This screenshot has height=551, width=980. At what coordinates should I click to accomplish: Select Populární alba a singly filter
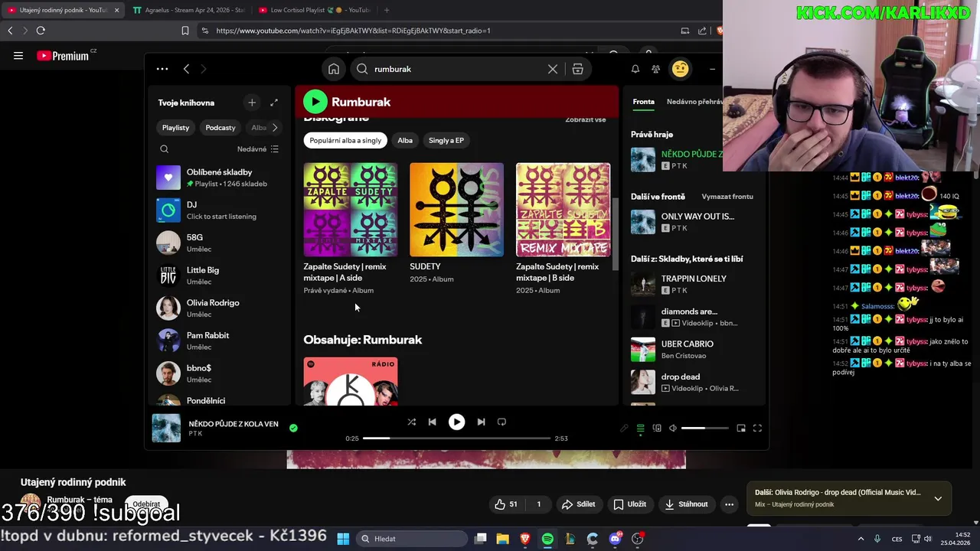click(345, 140)
